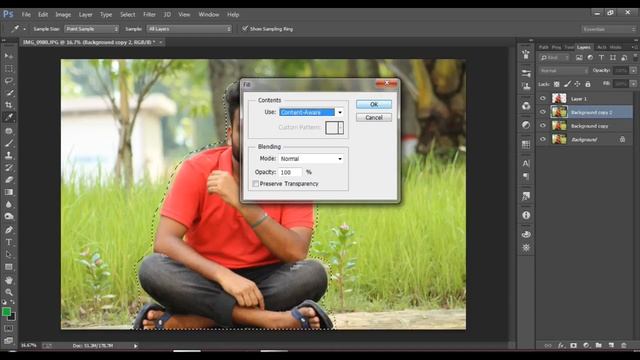Select the Eraser tool
The image size is (640, 360).
point(9,180)
